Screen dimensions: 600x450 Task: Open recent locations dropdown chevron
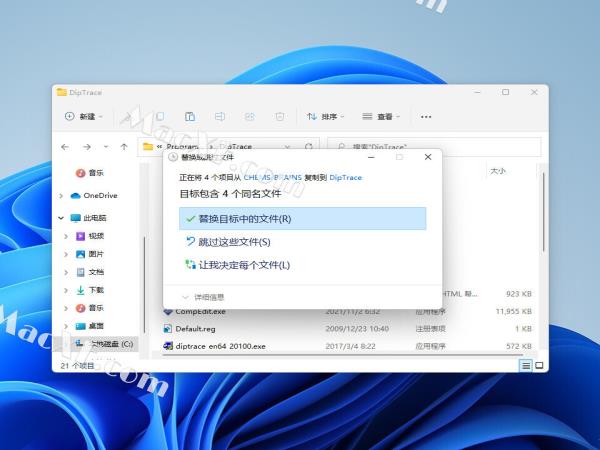point(106,147)
